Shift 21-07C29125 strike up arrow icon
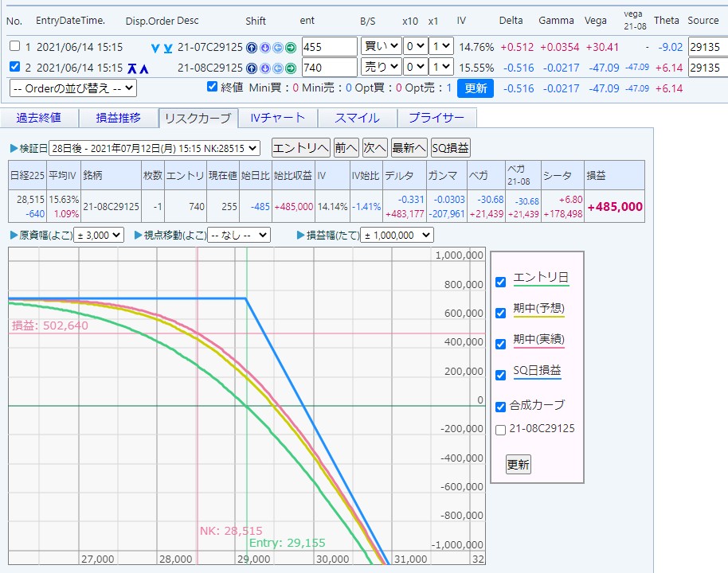Screen dimensions: 728x573 [252, 47]
